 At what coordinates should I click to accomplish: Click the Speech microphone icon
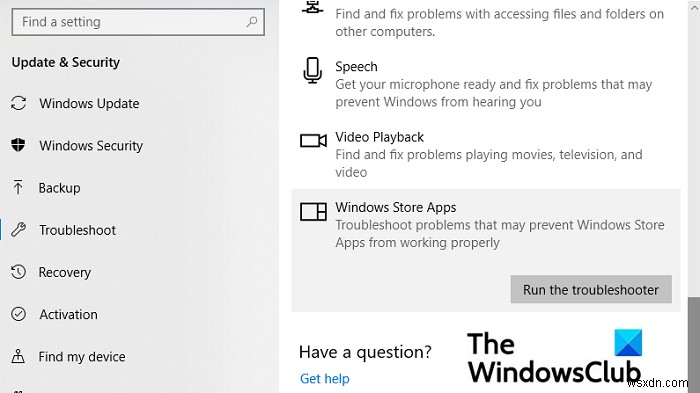tap(312, 71)
